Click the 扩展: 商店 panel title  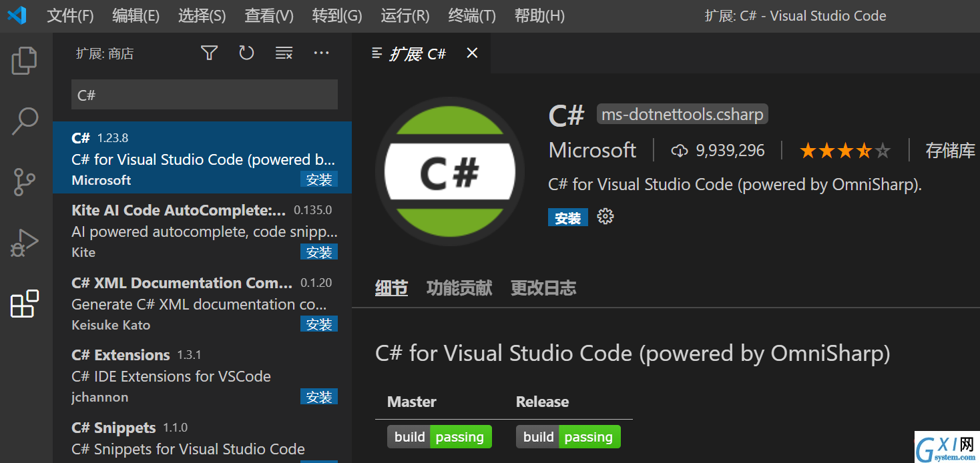click(105, 54)
